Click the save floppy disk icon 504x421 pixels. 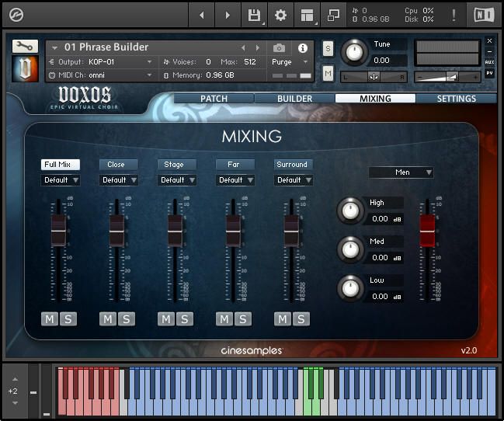[254, 15]
